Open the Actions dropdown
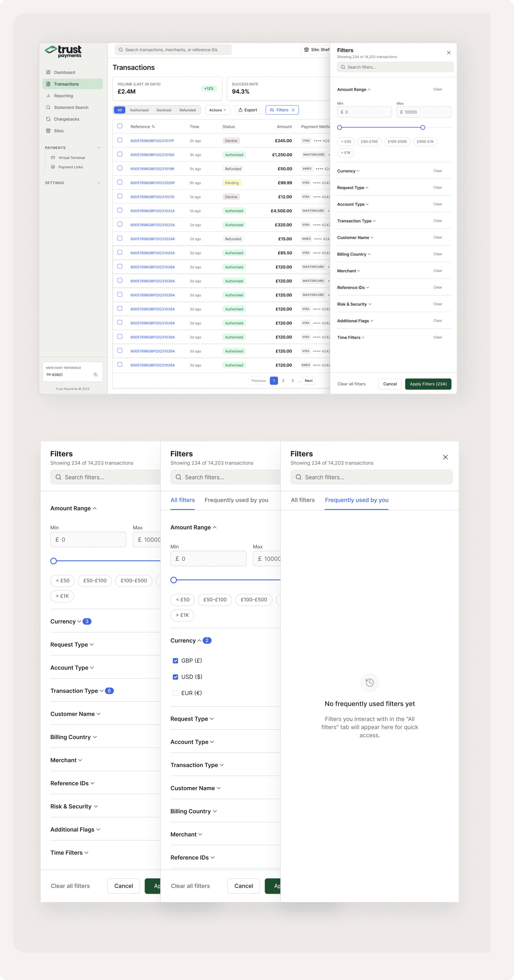 tap(218, 110)
